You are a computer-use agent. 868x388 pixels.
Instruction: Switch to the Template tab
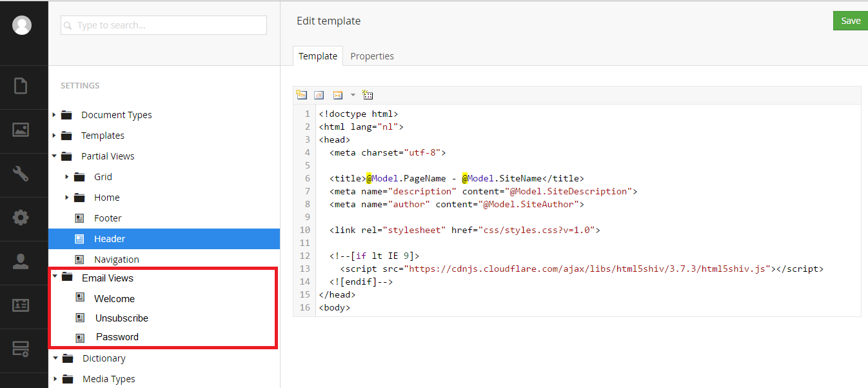coord(318,56)
